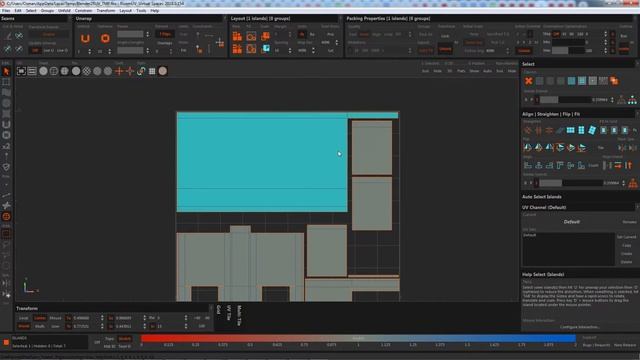This screenshot has height=360, width=640.
Task: Click the first flip triangle icon
Action: point(528,147)
